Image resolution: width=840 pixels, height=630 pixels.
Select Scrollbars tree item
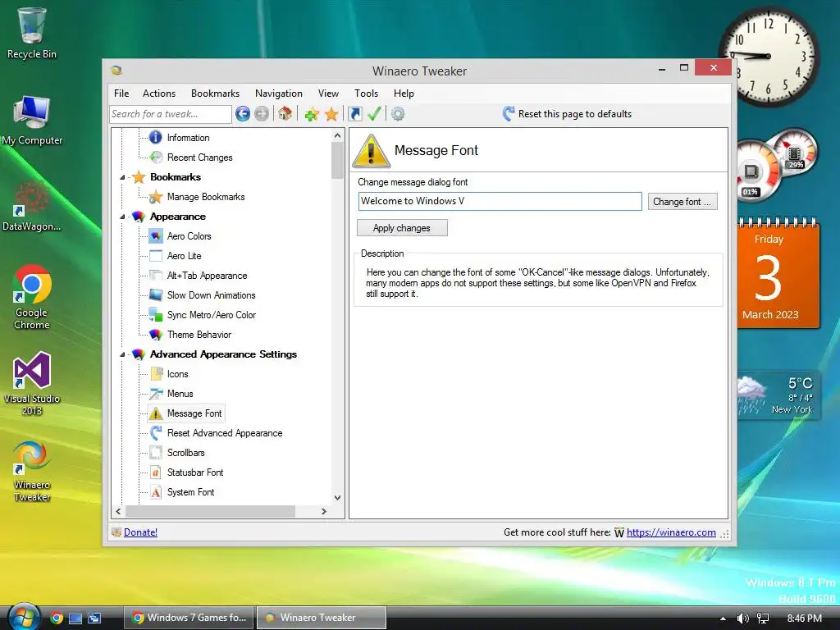(x=186, y=453)
